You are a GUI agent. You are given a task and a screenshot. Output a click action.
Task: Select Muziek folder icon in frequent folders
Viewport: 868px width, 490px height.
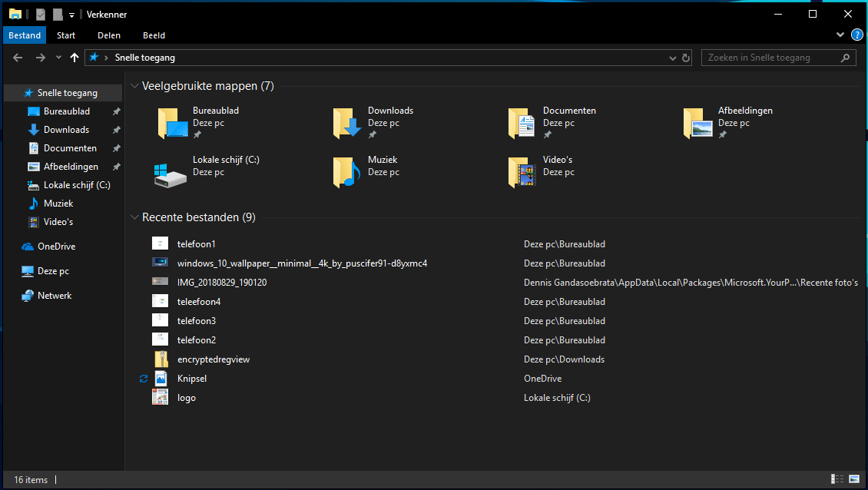click(346, 172)
